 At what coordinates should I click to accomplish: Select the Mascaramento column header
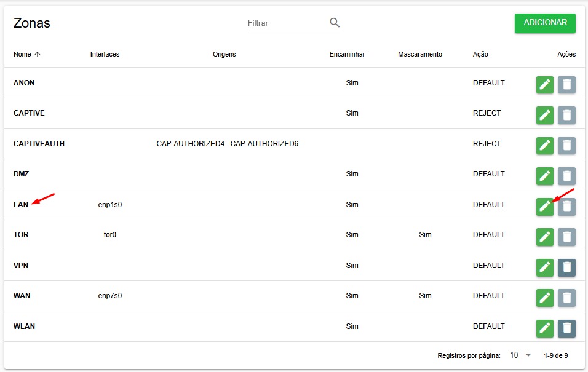pyautogui.click(x=420, y=54)
